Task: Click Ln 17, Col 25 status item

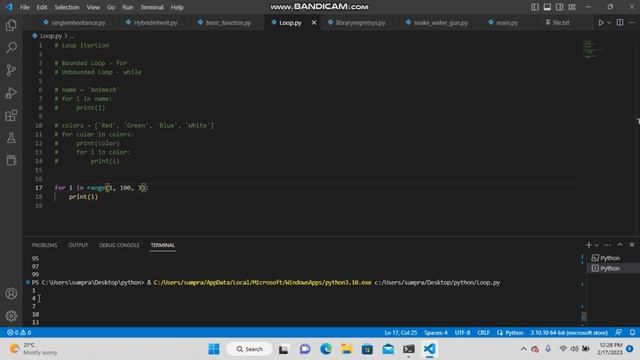Action: point(400,333)
